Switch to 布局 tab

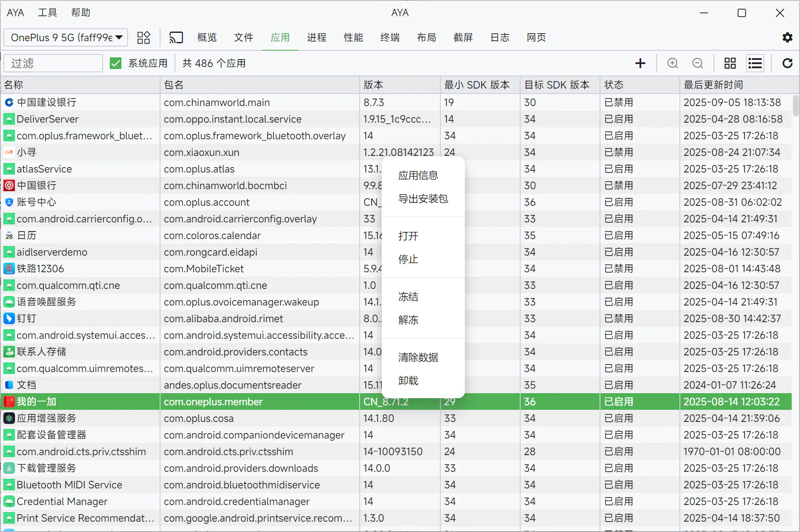(x=427, y=37)
